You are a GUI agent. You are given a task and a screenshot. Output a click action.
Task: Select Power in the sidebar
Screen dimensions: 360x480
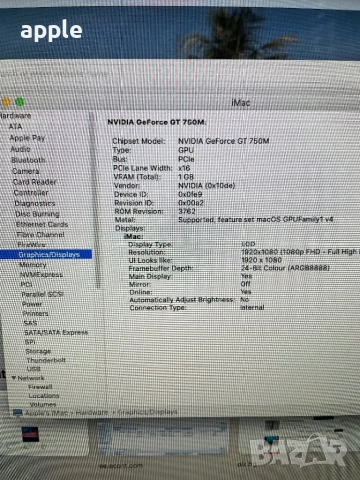[x=32, y=304]
